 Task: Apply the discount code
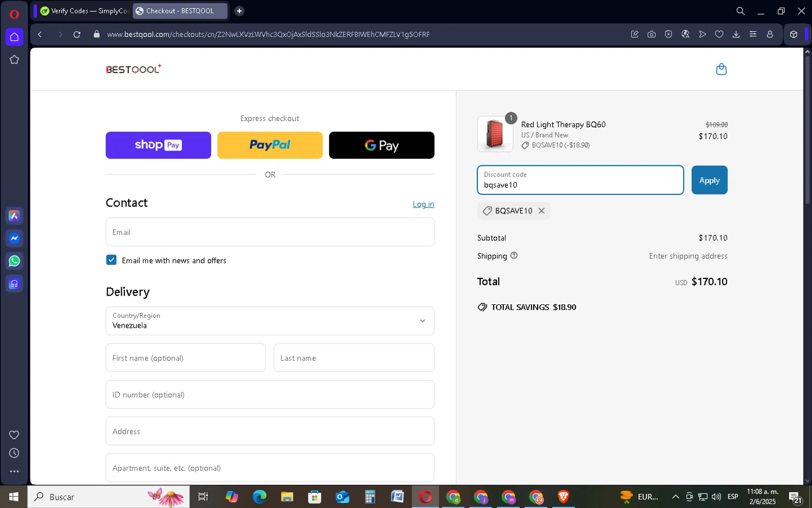tap(709, 180)
